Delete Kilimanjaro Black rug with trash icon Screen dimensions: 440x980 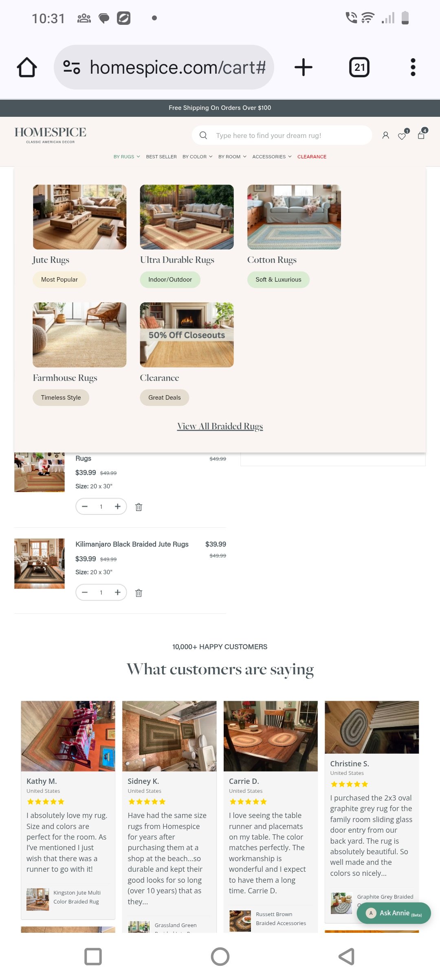click(139, 593)
